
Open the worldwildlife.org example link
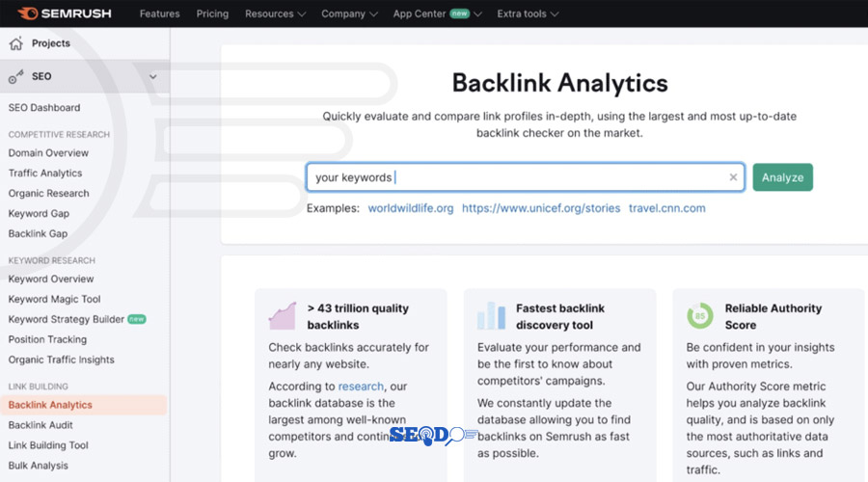[410, 208]
